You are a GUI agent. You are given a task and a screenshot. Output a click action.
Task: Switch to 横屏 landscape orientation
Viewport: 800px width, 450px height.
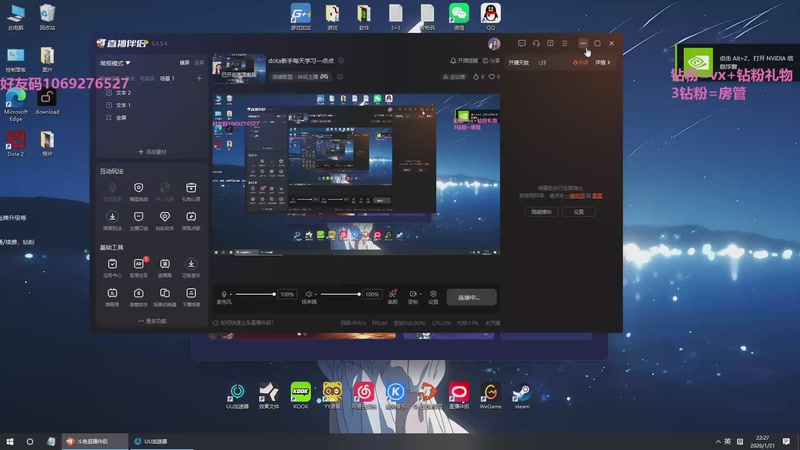pyautogui.click(x=184, y=63)
